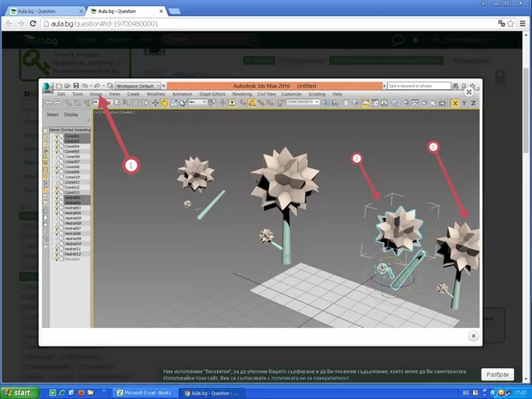The width and height of the screenshot is (532, 399).
Task: Select the Rotate tool in main toolbar
Action: tap(163, 102)
